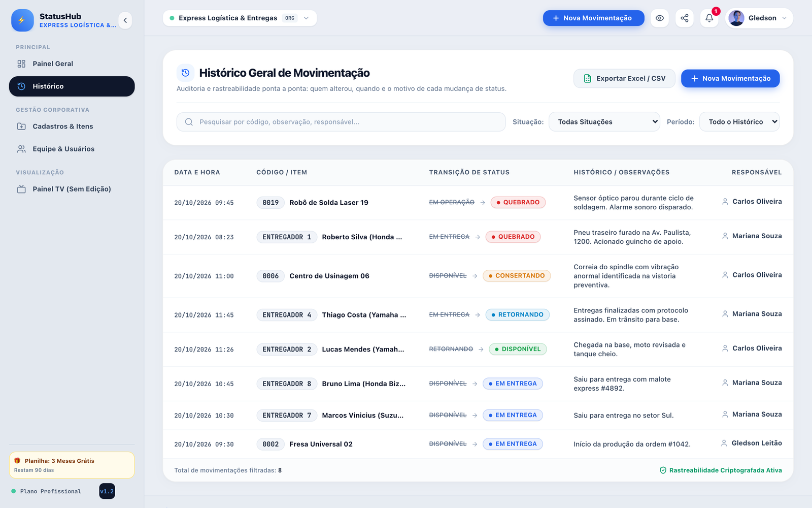Select Histórico in the sidebar
This screenshot has width=812, height=508.
pos(72,86)
